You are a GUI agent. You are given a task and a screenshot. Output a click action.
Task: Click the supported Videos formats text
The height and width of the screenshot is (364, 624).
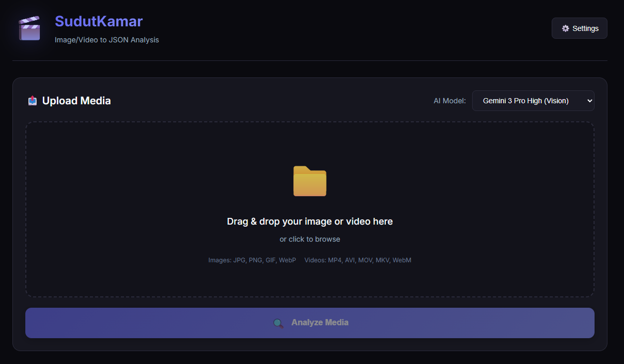coord(358,260)
